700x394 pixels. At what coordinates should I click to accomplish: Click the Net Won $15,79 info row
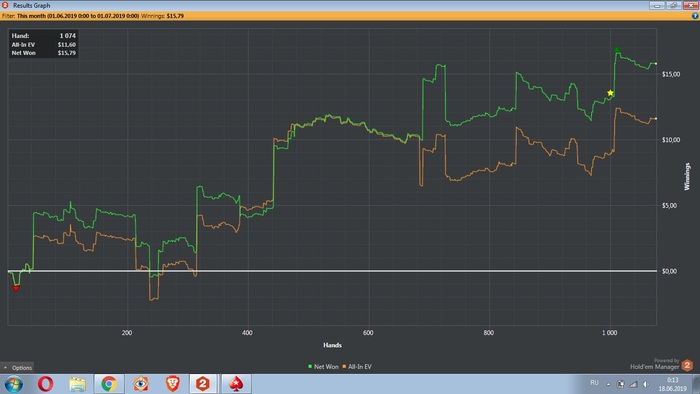point(44,53)
